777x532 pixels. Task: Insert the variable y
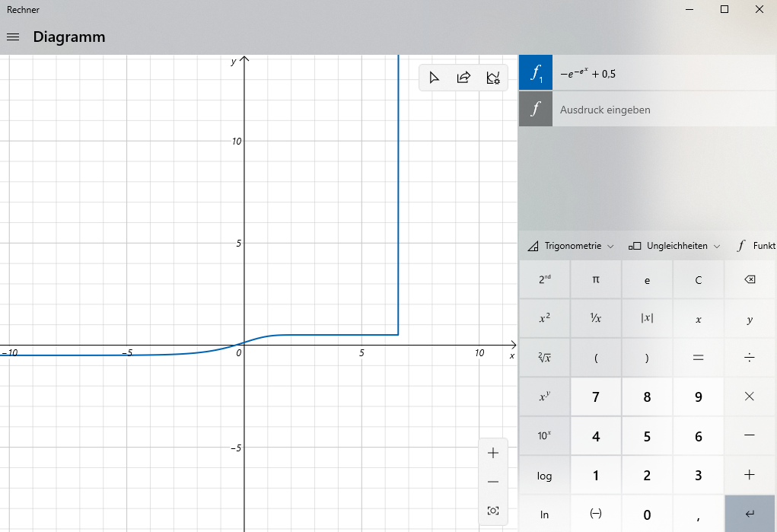coord(750,318)
